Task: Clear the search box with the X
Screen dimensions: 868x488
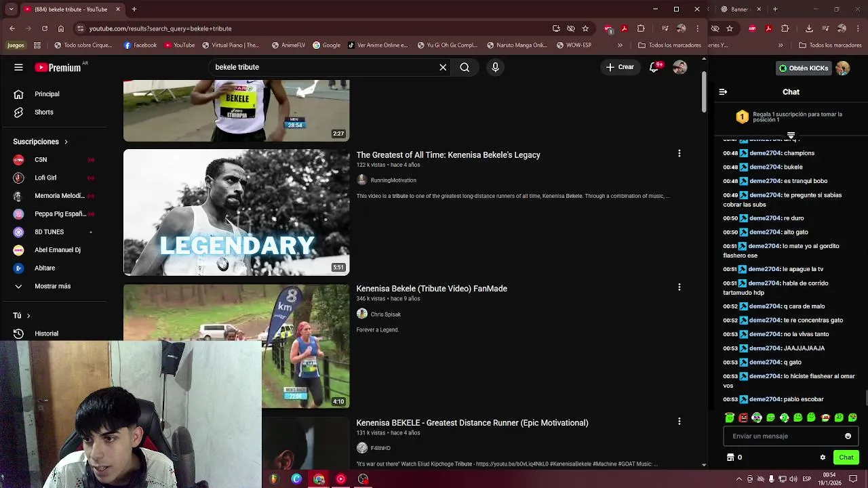Action: click(443, 67)
